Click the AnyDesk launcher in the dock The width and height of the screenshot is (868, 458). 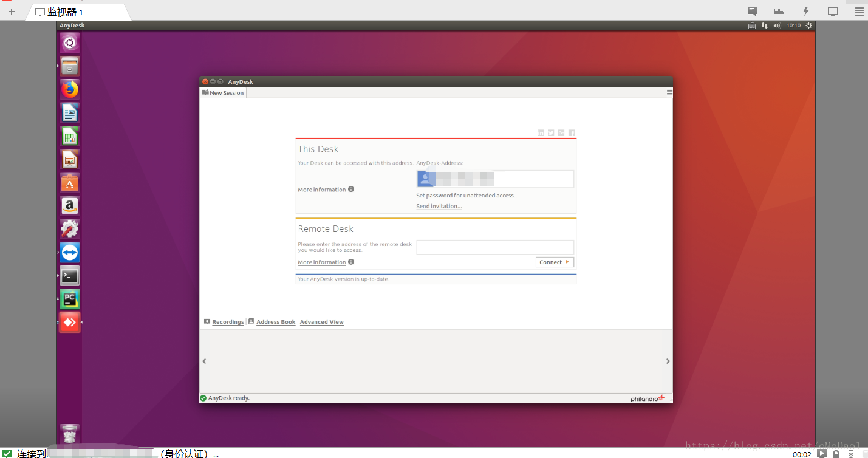coord(69,322)
